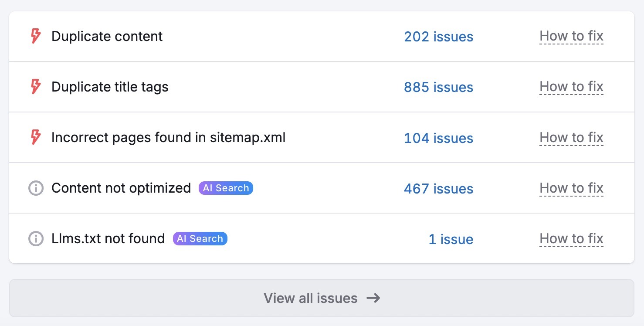Click the error icon for Duplicate title tags
644x326 pixels.
tap(35, 87)
